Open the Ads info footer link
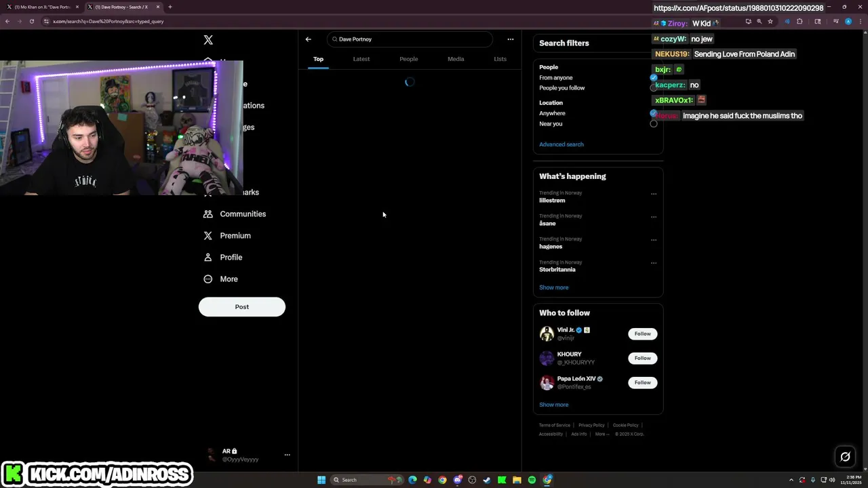Viewport: 868px width, 488px height. click(579, 434)
